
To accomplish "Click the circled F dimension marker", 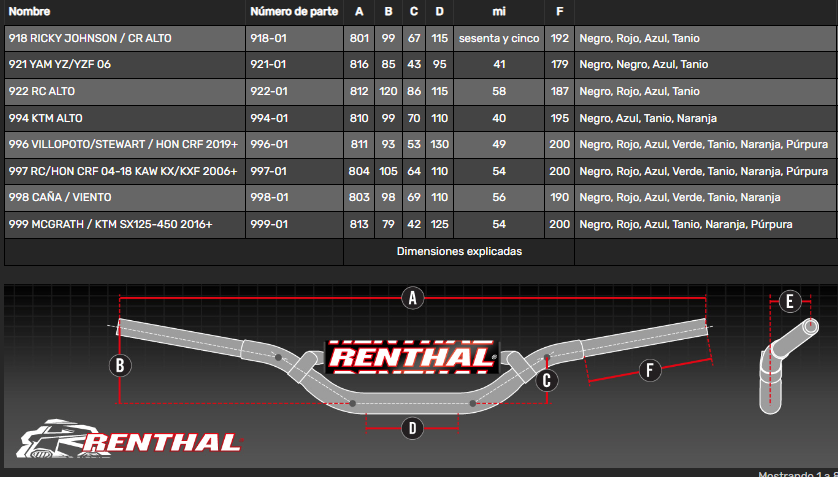I will 650,370.
